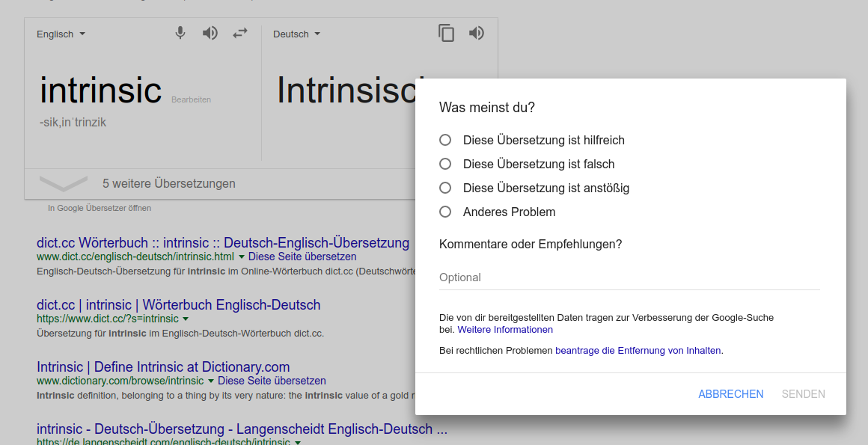
Task: Choose 'Diese Übersetzung ist falsch' radio button
Action: (x=445, y=164)
